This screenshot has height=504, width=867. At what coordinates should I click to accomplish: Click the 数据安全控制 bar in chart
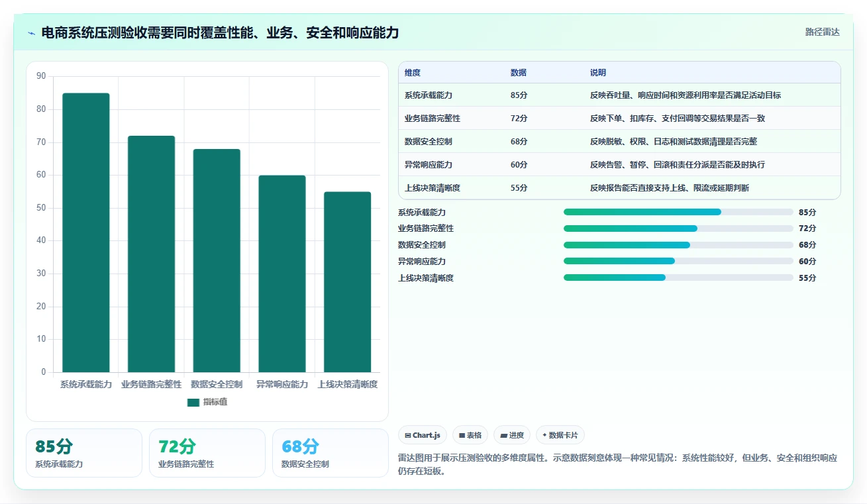pyautogui.click(x=217, y=260)
